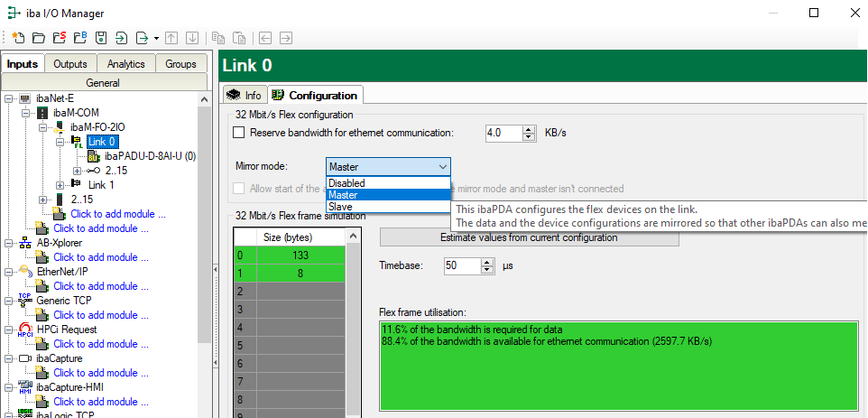Switch to the Outputs tab
The width and height of the screenshot is (868, 418).
pos(70,64)
